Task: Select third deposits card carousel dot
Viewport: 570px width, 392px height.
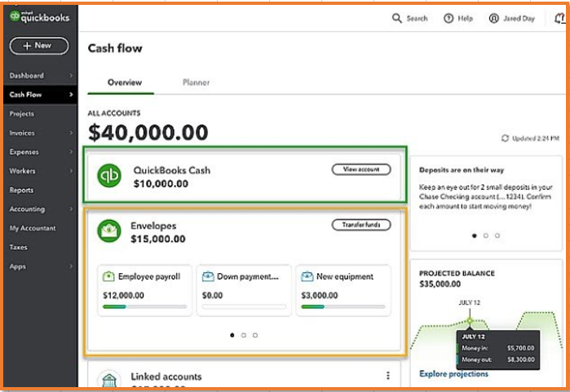Action: point(497,236)
